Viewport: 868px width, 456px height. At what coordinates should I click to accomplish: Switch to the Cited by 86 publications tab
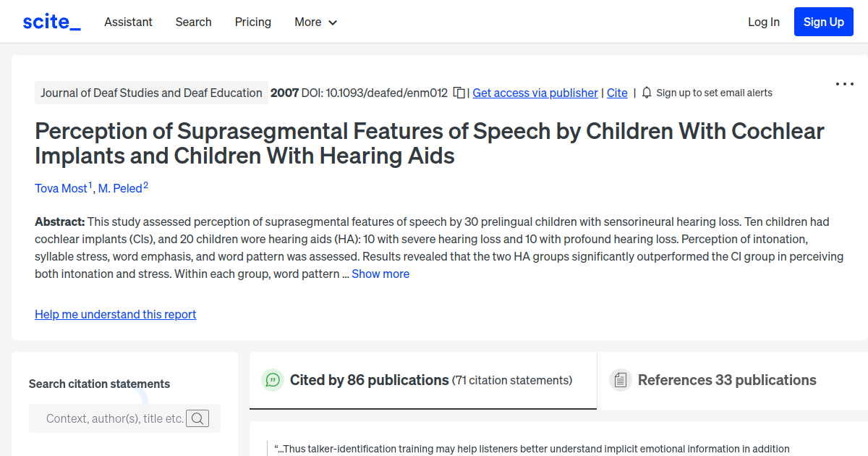(x=368, y=379)
